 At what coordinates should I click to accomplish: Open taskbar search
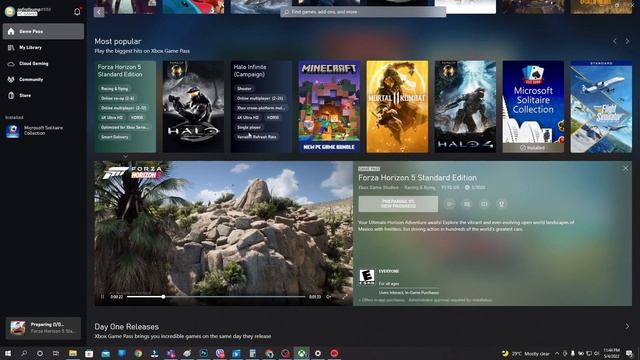click(x=24, y=353)
